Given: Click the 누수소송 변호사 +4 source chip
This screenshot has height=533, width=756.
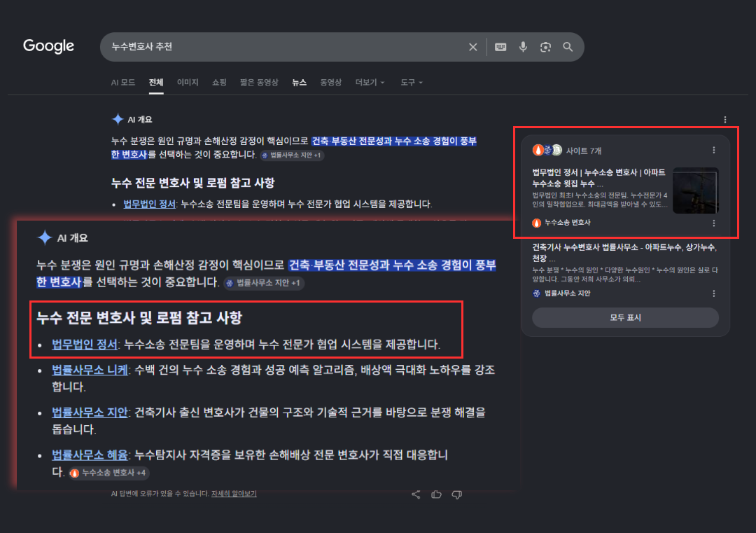Looking at the screenshot, I should coord(108,473).
